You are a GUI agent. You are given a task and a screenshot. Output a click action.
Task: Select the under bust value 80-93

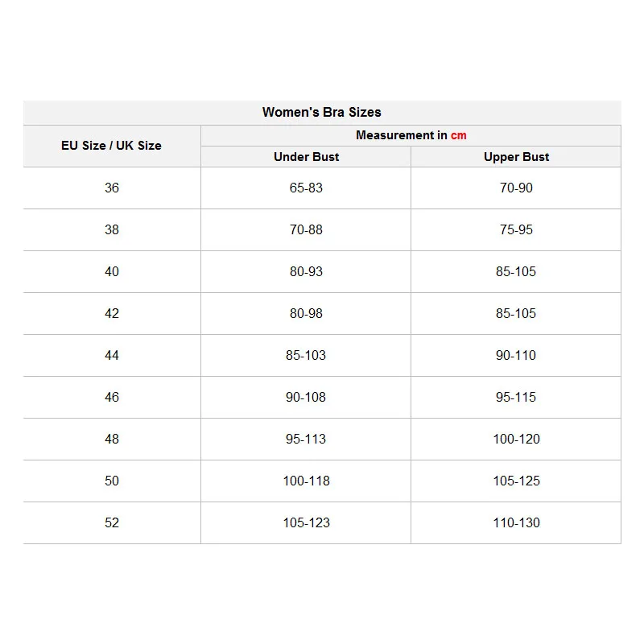(306, 271)
